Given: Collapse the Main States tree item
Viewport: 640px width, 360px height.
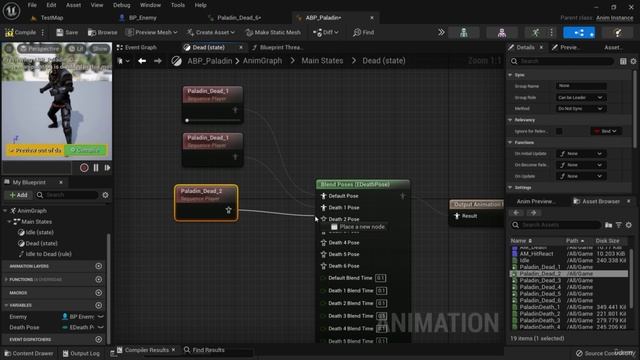Looking at the screenshot, I should pyautogui.click(x=9, y=222).
